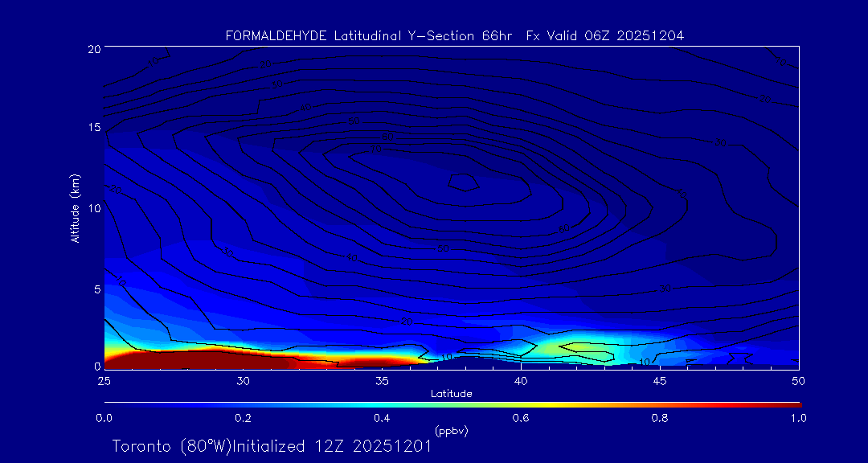Click the 0.6 color bar tick label

point(520,419)
